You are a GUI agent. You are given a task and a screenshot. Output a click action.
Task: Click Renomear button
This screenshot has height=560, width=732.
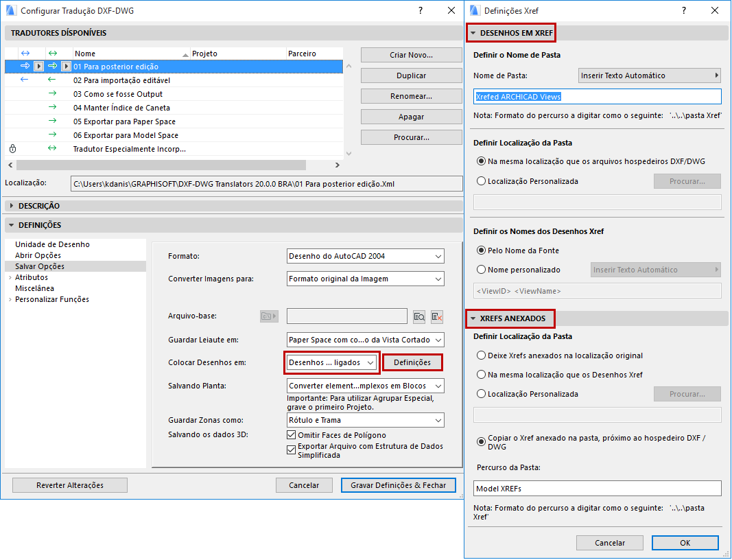[412, 96]
